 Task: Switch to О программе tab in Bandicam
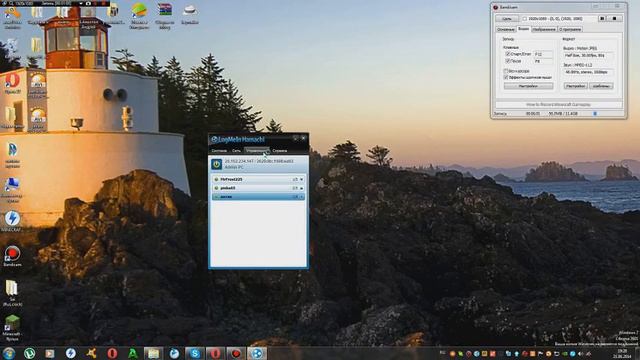pyautogui.click(x=570, y=29)
